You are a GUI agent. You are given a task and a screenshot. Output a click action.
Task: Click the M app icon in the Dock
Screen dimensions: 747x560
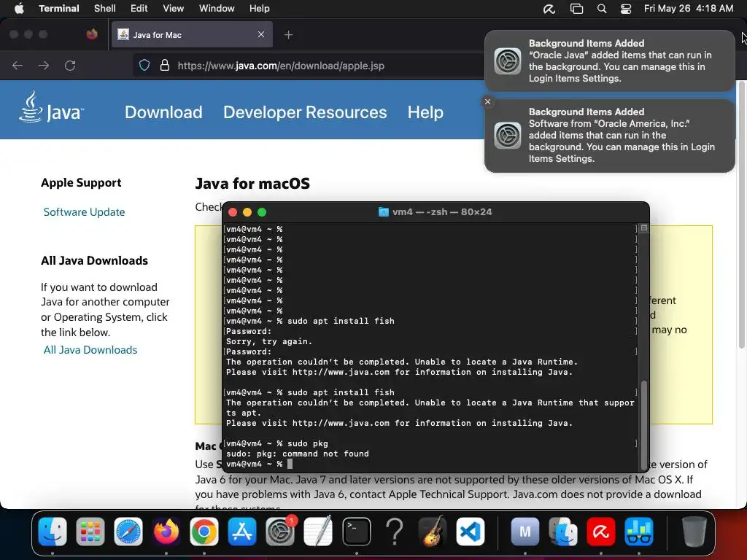point(525,532)
